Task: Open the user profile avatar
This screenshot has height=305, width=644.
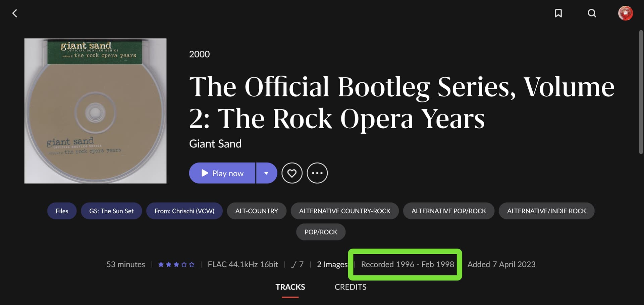Action: click(625, 13)
